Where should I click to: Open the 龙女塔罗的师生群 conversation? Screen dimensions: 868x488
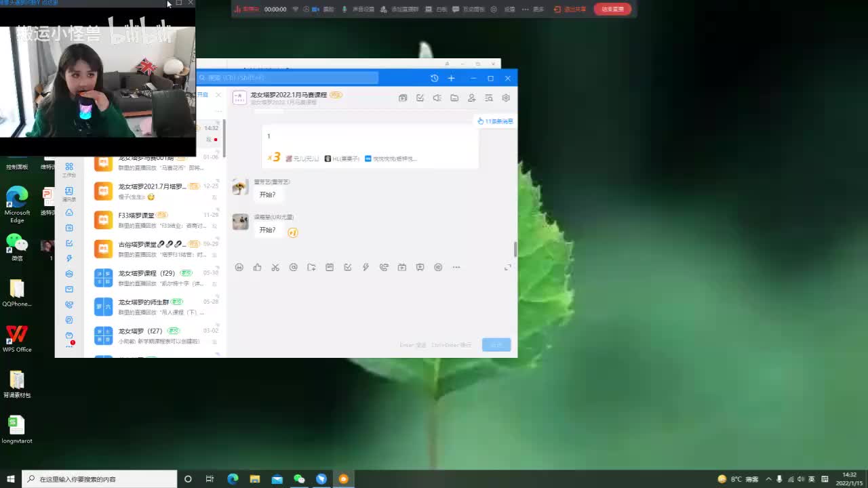pos(156,306)
